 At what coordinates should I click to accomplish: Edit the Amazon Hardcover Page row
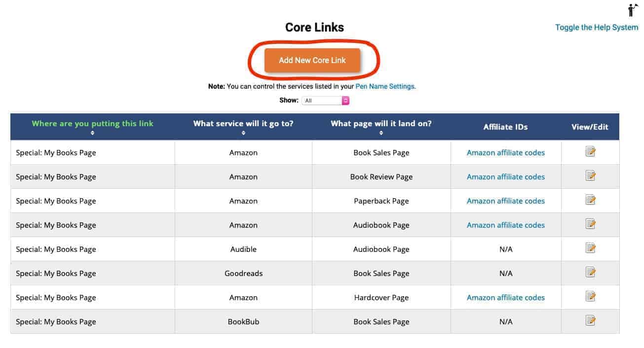click(590, 297)
